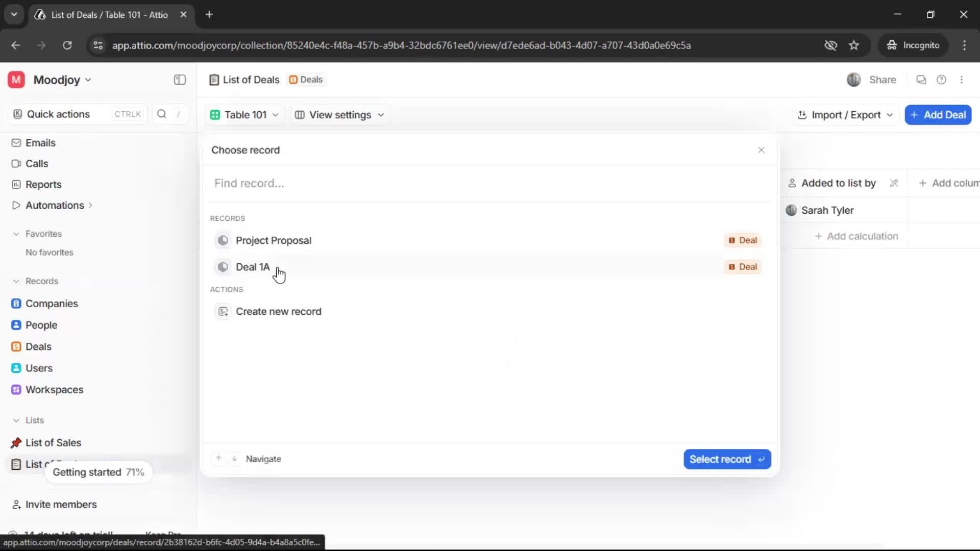Dismiss the Choose record dialog
This screenshot has width=980, height=551.
tap(762, 150)
